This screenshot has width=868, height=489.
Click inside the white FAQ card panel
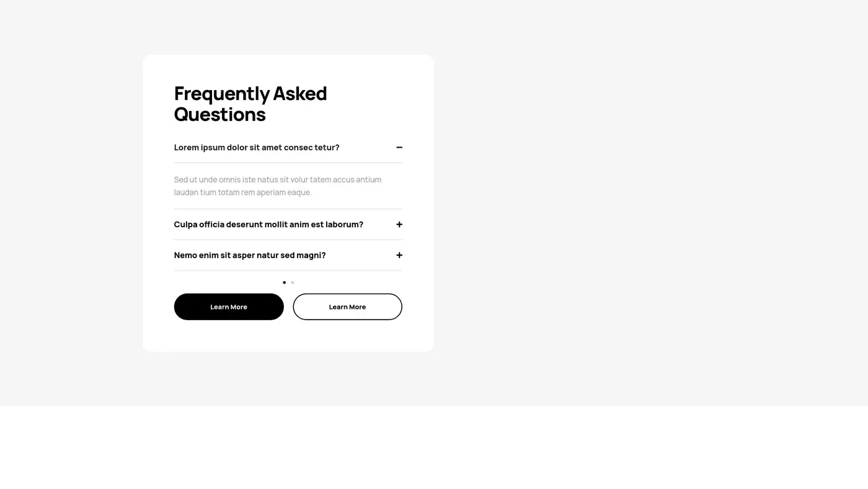pos(288,335)
